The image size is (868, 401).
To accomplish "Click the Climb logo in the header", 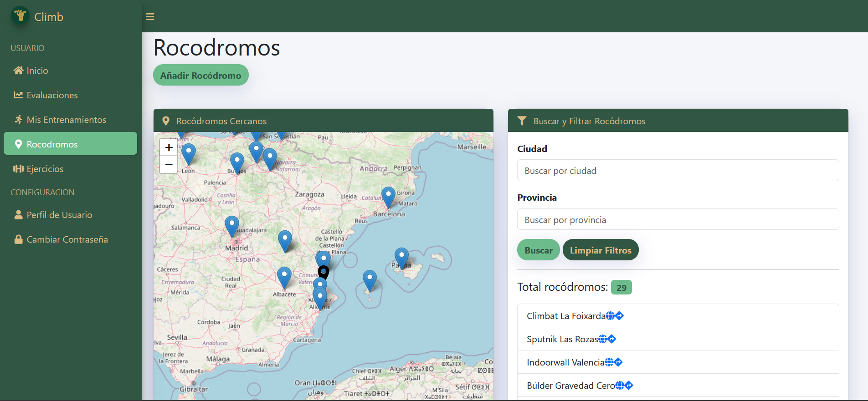I will pyautogui.click(x=20, y=16).
